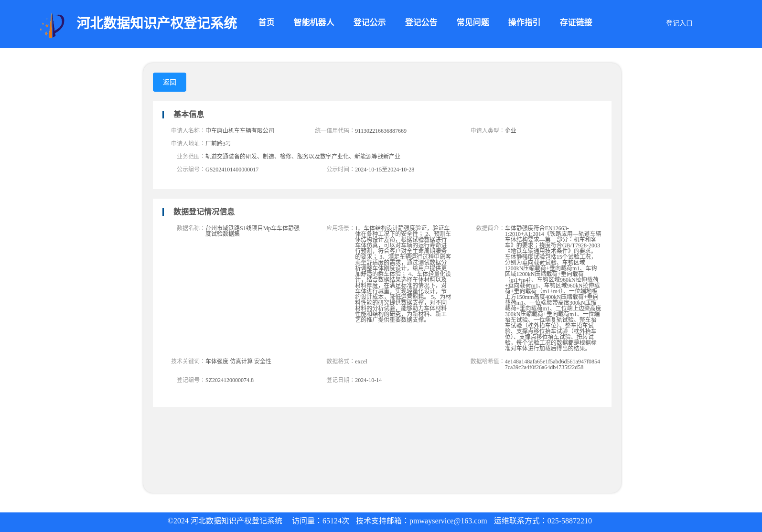The height and width of the screenshot is (532, 762).
Task: Select the 数据简介 description paragraph
Action: tap(553, 288)
